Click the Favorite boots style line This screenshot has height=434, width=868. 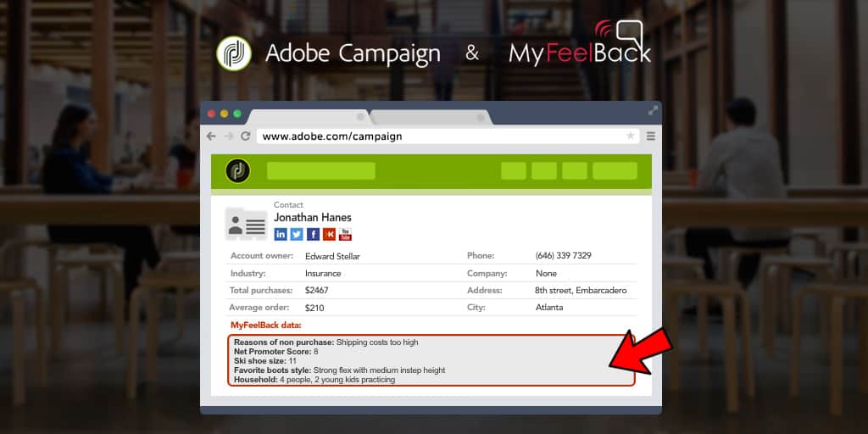coord(339,370)
